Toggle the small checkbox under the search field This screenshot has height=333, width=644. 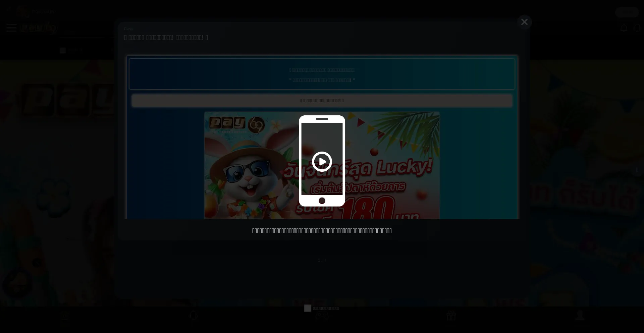coord(63,50)
